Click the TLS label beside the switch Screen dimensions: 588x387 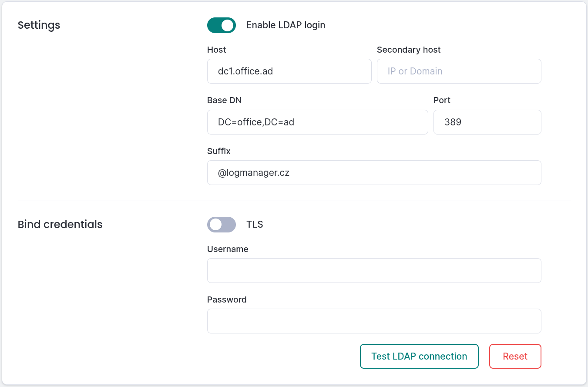point(255,224)
